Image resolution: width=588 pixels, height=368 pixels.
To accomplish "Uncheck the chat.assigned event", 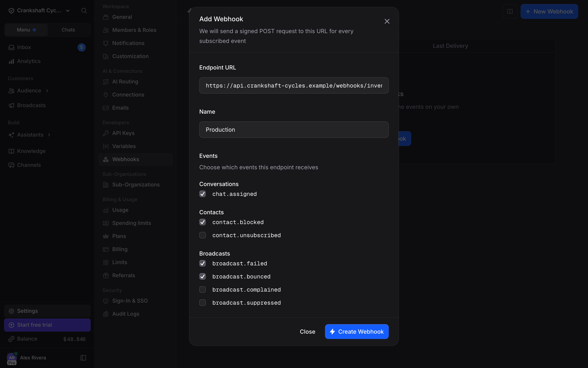I will [x=202, y=194].
